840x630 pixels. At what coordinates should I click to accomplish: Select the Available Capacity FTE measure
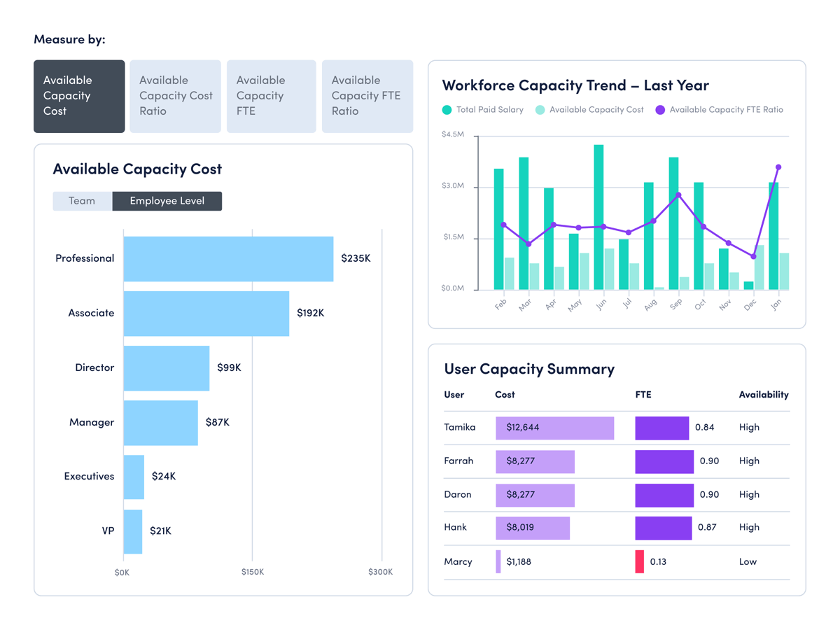(271, 96)
